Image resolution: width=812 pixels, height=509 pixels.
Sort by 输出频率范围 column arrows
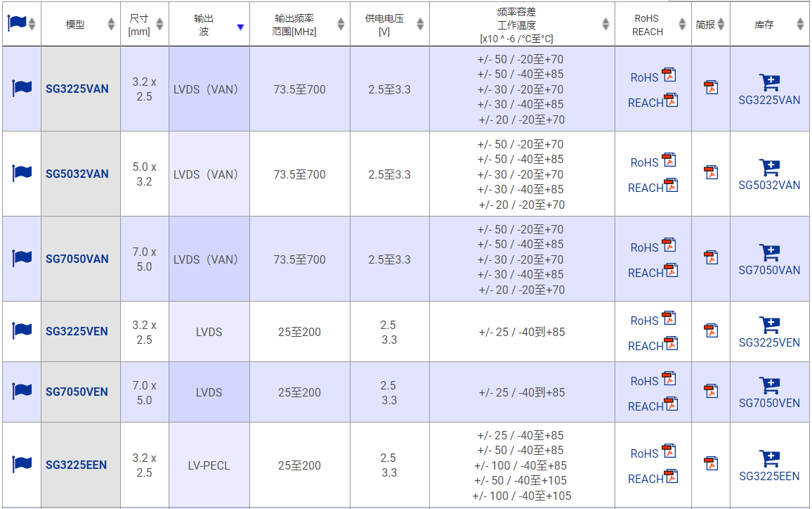[341, 24]
